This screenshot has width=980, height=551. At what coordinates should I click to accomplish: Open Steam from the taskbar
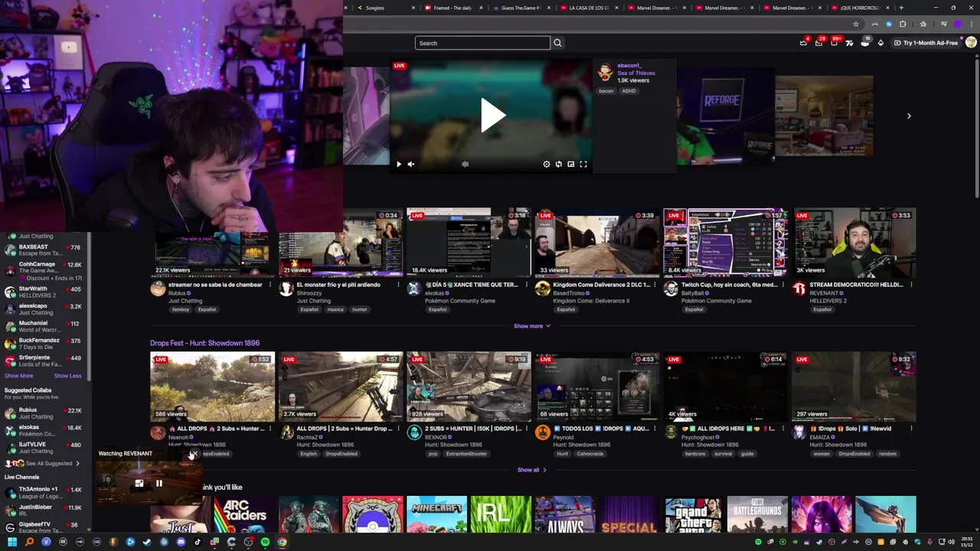coord(147,542)
